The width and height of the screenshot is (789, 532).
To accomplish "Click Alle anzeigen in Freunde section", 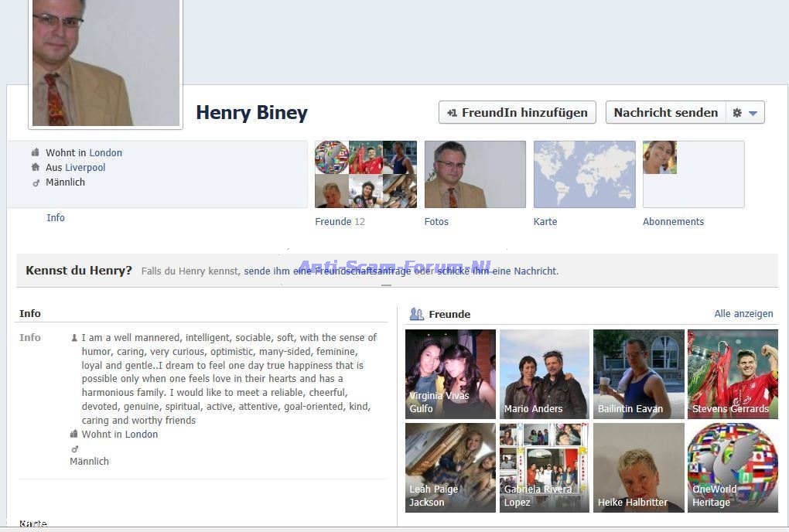I will click(743, 314).
